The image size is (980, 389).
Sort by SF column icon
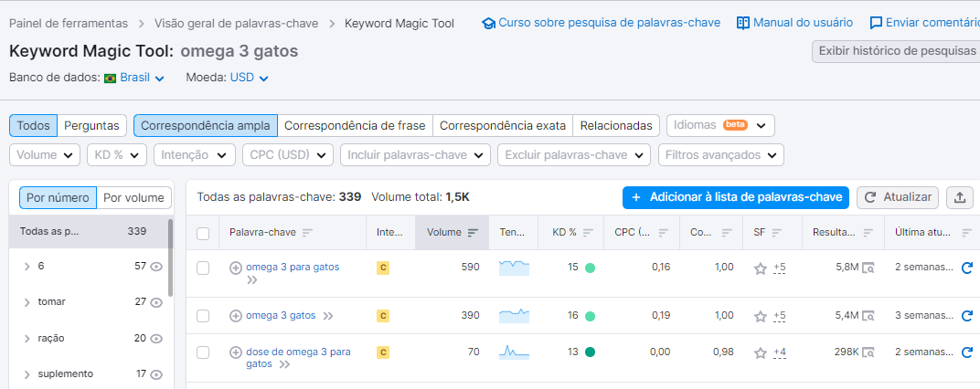point(777,232)
